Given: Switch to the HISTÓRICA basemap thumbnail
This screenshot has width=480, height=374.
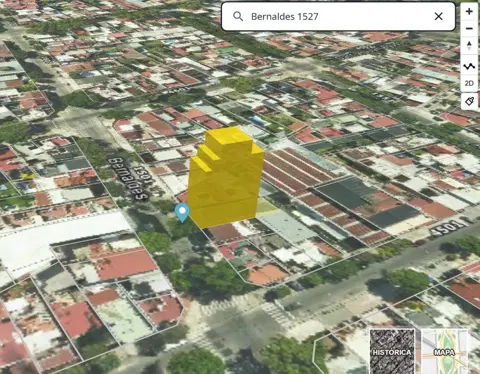Looking at the screenshot, I should click(392, 351).
